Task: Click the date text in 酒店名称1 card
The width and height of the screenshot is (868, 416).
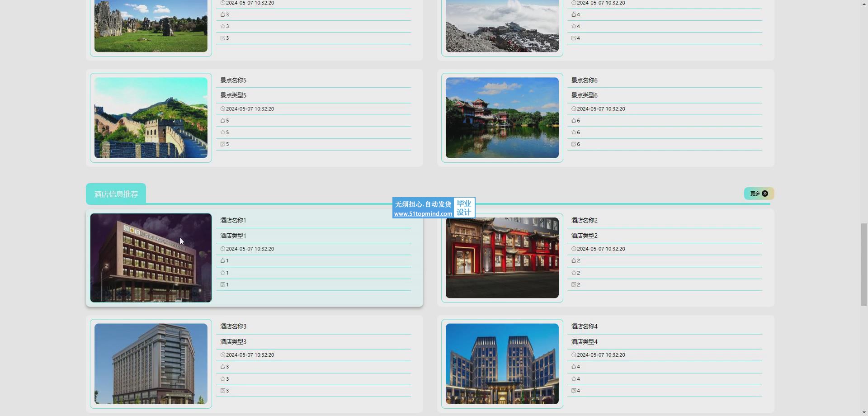Action: [x=250, y=249]
